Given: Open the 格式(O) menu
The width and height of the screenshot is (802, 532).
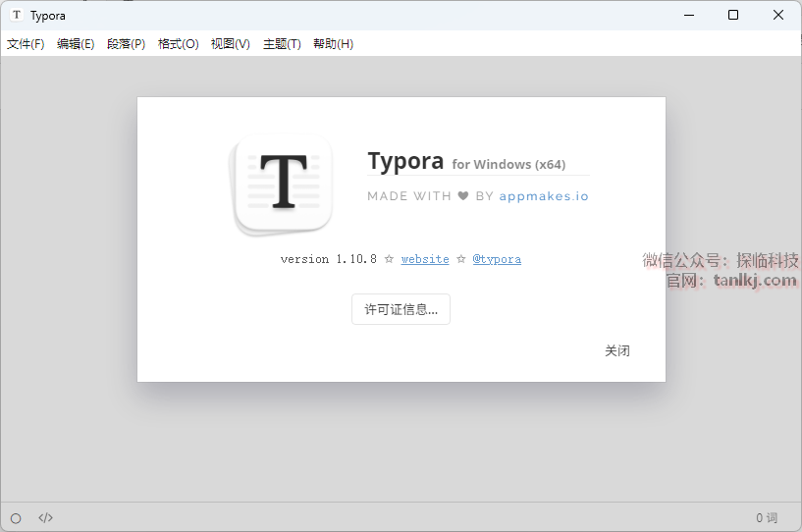Looking at the screenshot, I should click(178, 44).
